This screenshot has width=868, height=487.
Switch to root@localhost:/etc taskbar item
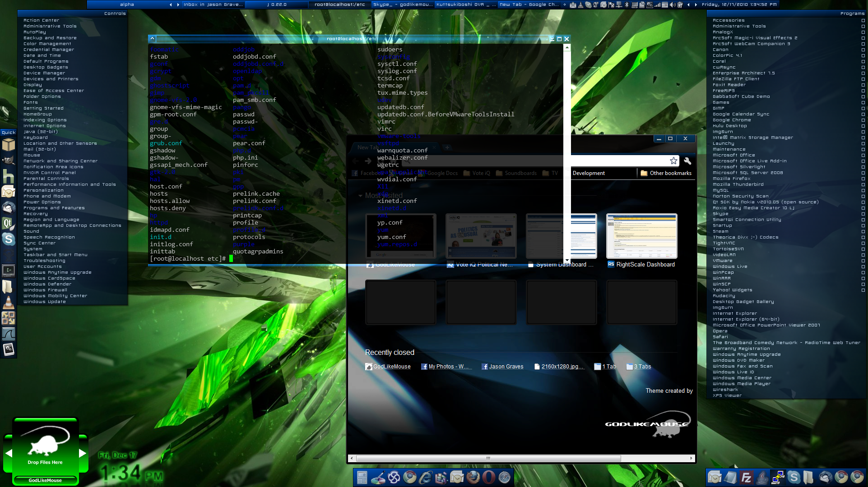click(339, 5)
